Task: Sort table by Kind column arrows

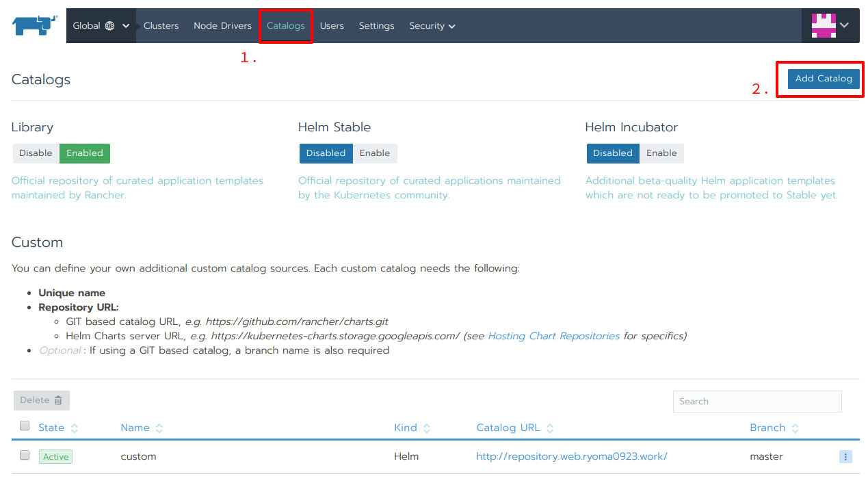Action: coord(427,428)
